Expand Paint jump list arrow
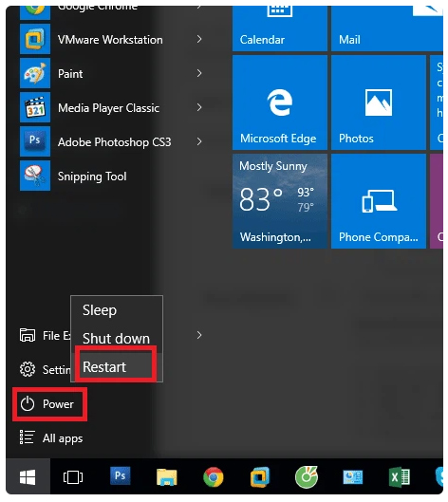 (x=199, y=73)
